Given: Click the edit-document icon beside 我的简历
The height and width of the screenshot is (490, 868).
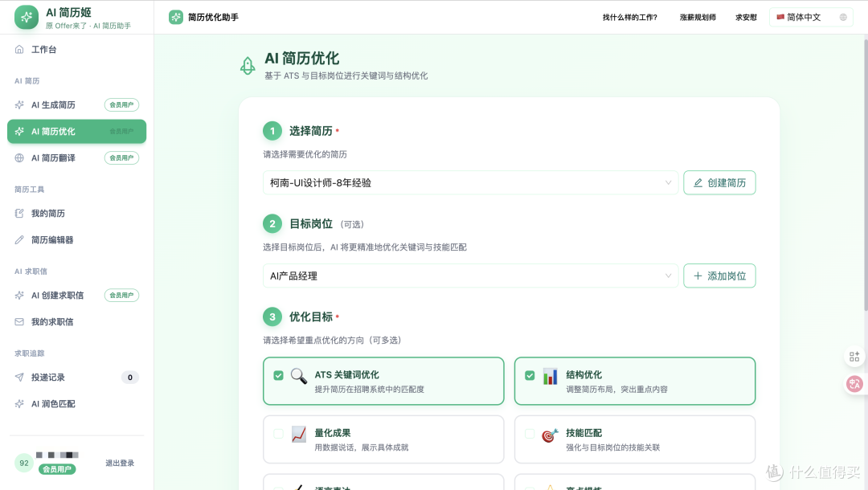Looking at the screenshot, I should pos(19,213).
